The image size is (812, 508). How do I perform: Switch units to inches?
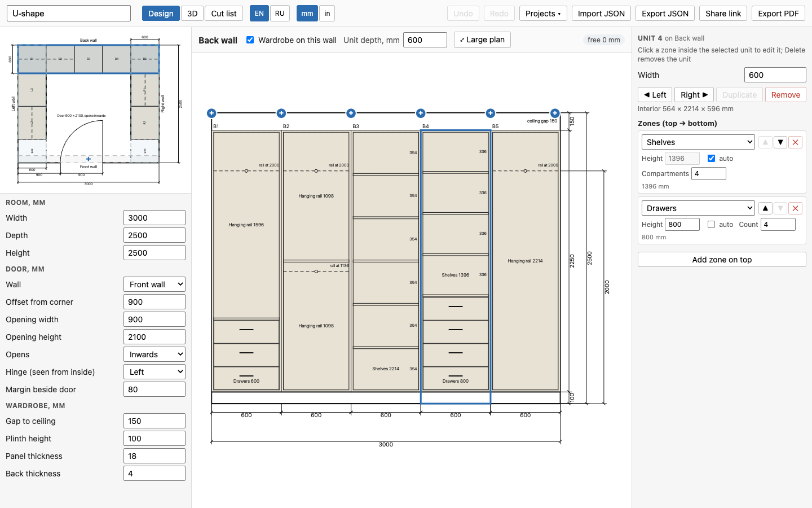click(x=327, y=14)
